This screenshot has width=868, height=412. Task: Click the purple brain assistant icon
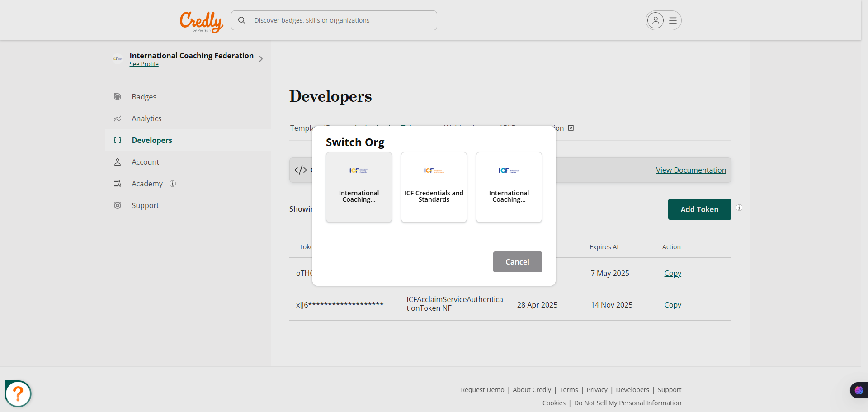coord(859,390)
